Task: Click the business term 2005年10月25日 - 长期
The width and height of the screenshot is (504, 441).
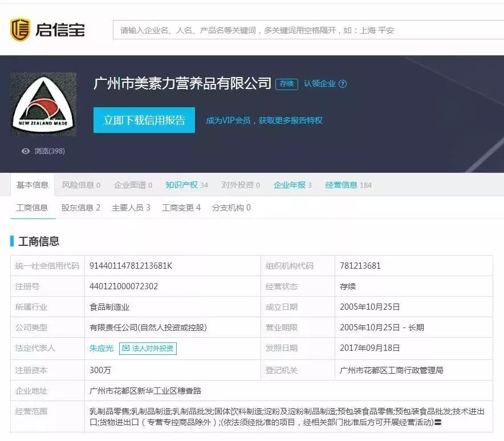Action: tap(382, 327)
